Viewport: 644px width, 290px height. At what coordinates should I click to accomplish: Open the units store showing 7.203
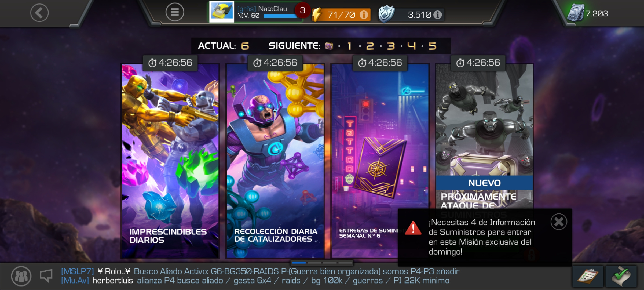588,13
